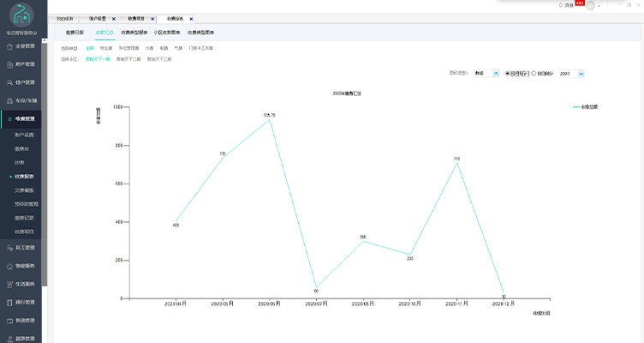Switch to the 小区收款图表 sub-tab
The image size is (644, 343).
[x=167, y=32]
